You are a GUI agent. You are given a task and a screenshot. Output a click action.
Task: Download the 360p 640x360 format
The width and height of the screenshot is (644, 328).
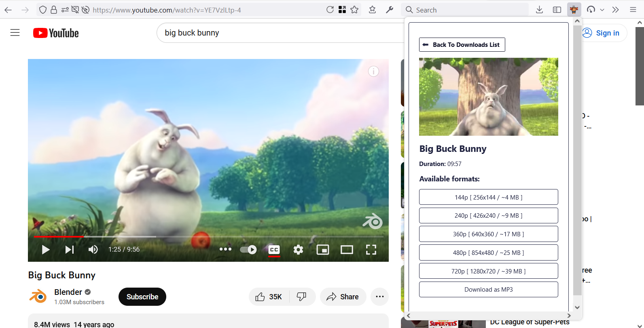(488, 234)
